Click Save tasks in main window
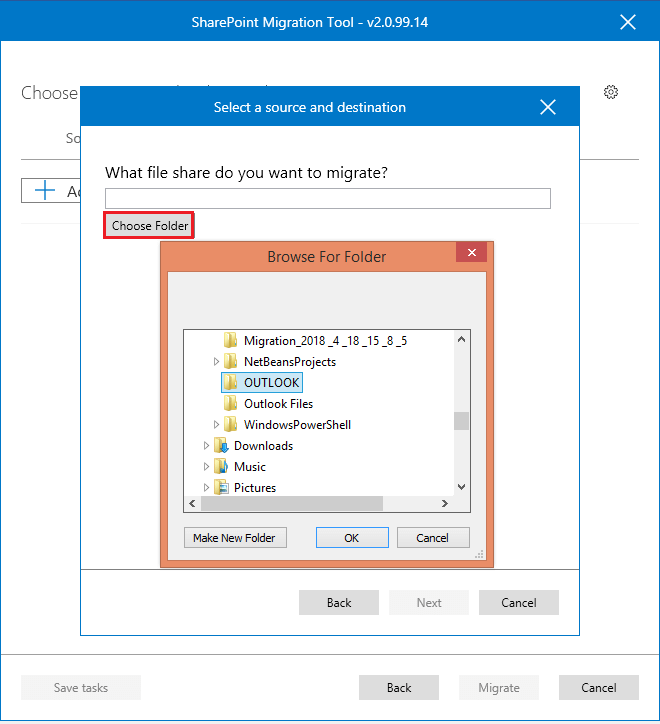The height and width of the screenshot is (724, 660). pos(81,688)
